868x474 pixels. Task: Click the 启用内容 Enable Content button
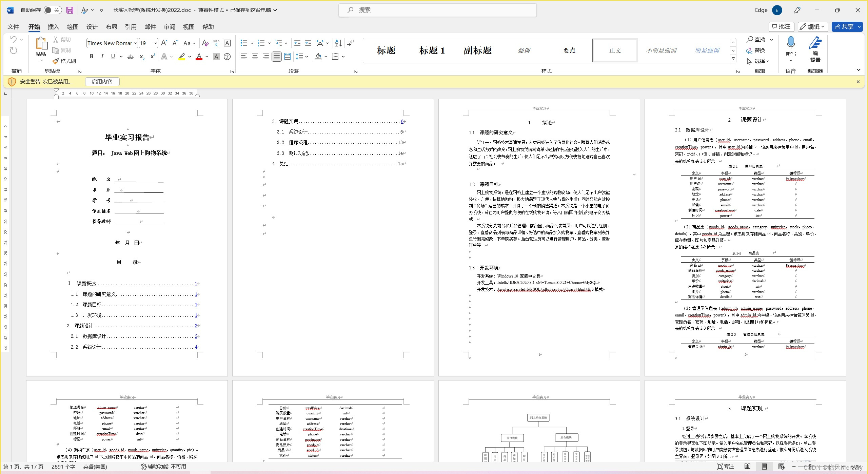tap(102, 82)
